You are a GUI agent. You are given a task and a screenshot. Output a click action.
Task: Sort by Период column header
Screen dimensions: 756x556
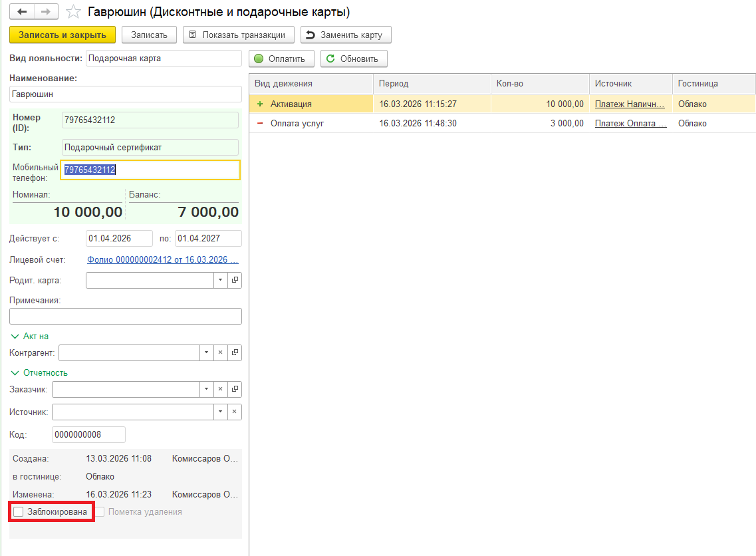432,84
